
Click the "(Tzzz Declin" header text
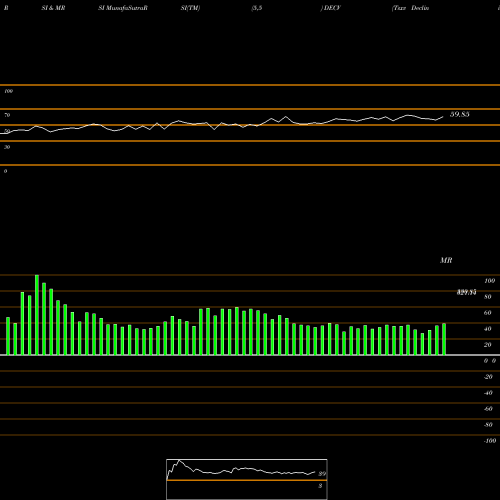click(x=410, y=8)
